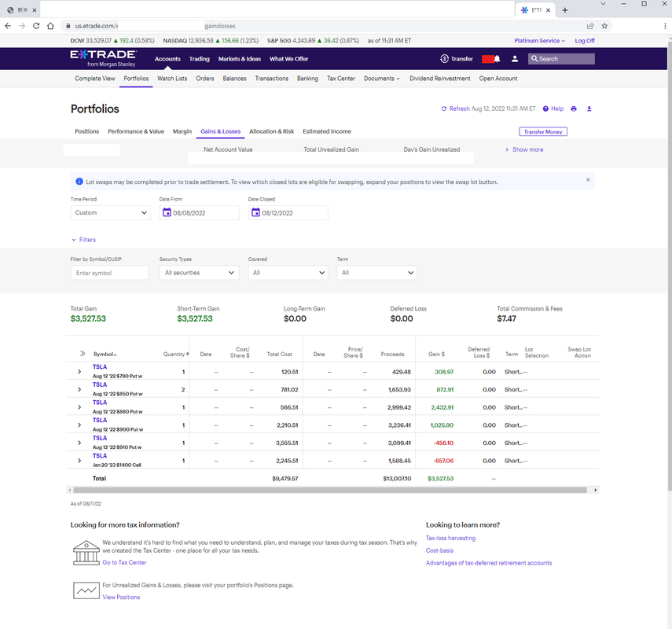Click the chart View Positions icon
672x629 pixels.
point(86,590)
